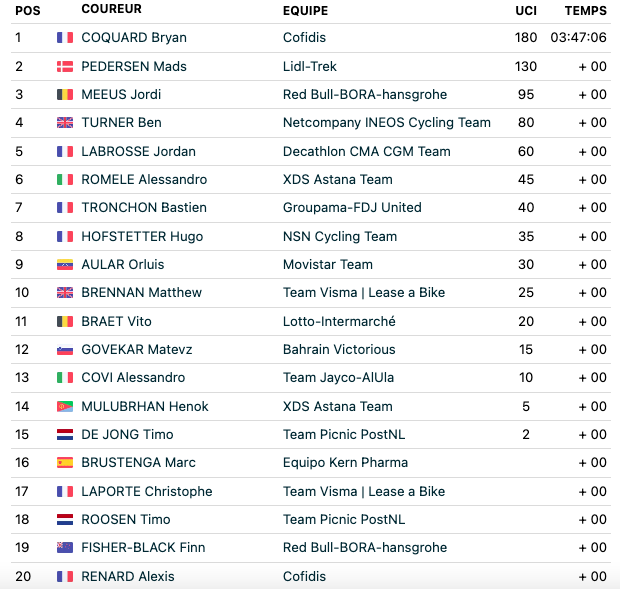Click the Spanish flag next to BRUSTENGA Marc
This screenshot has height=589, width=620.
[x=65, y=463]
